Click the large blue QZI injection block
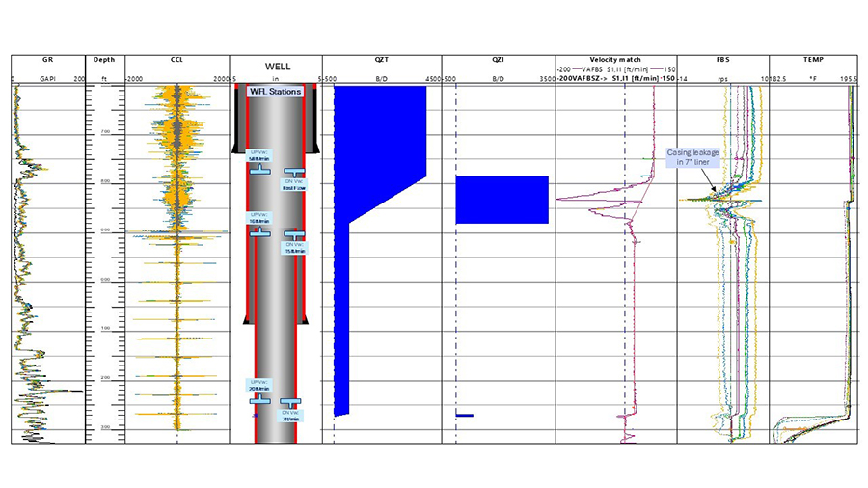This screenshot has height=488, width=868. [502, 200]
